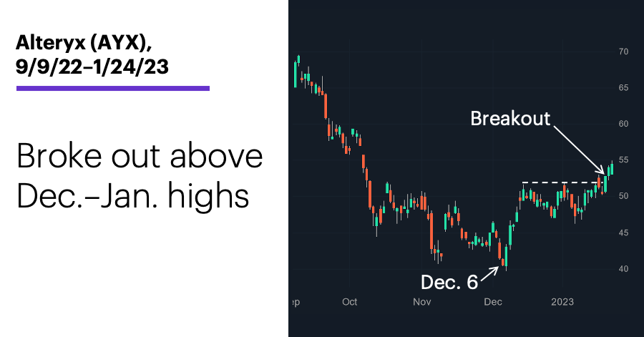This screenshot has width=644, height=337.
Task: Click the 70 price axis label
Action: [x=623, y=52]
